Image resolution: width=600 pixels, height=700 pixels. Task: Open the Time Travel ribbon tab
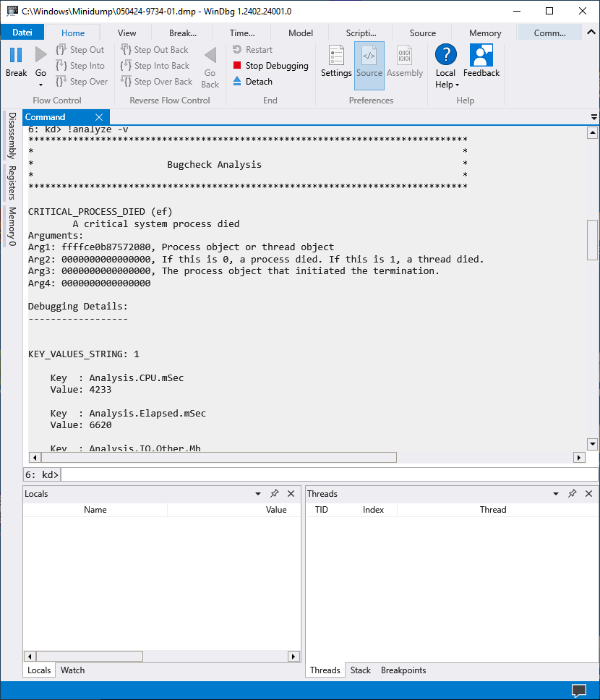point(242,33)
